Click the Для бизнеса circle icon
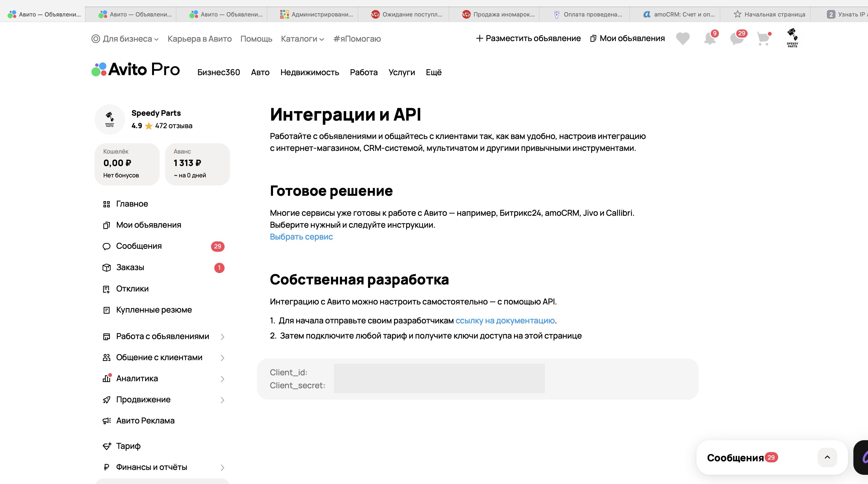Viewport: 868px width, 484px height. pyautogui.click(x=96, y=39)
